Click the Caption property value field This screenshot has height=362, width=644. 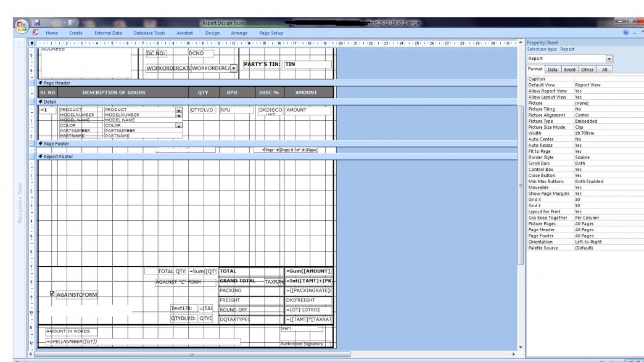(x=608, y=79)
